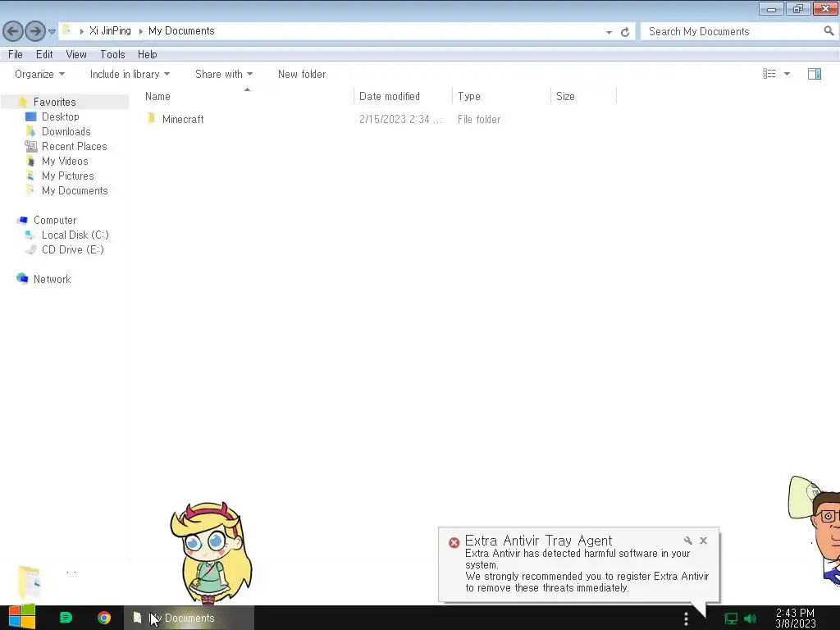Image resolution: width=840 pixels, height=630 pixels.
Task: Open My Documents in the sidebar
Action: click(x=75, y=190)
